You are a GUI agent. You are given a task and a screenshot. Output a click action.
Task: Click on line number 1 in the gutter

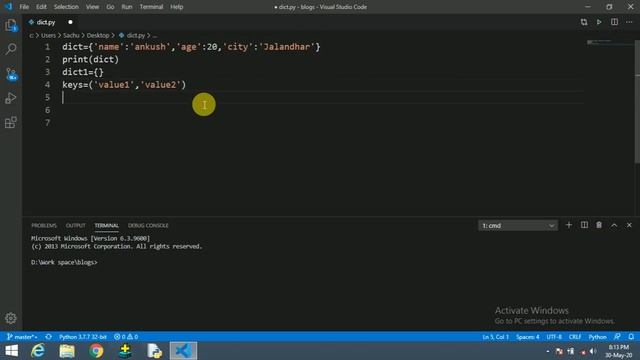[47, 47]
